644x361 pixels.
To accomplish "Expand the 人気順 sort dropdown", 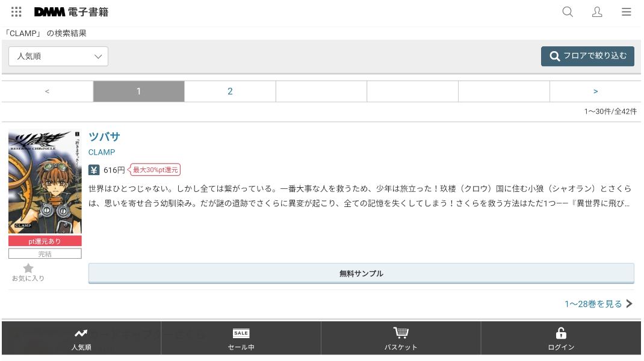I will click(x=58, y=56).
